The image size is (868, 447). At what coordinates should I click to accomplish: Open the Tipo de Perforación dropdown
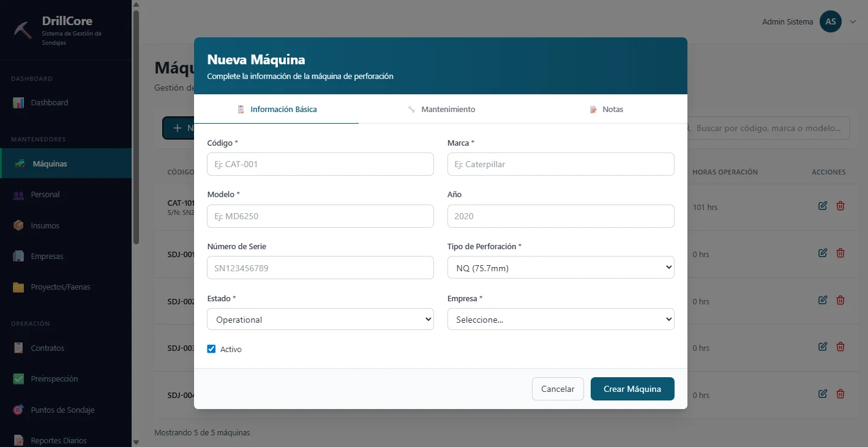pos(561,268)
